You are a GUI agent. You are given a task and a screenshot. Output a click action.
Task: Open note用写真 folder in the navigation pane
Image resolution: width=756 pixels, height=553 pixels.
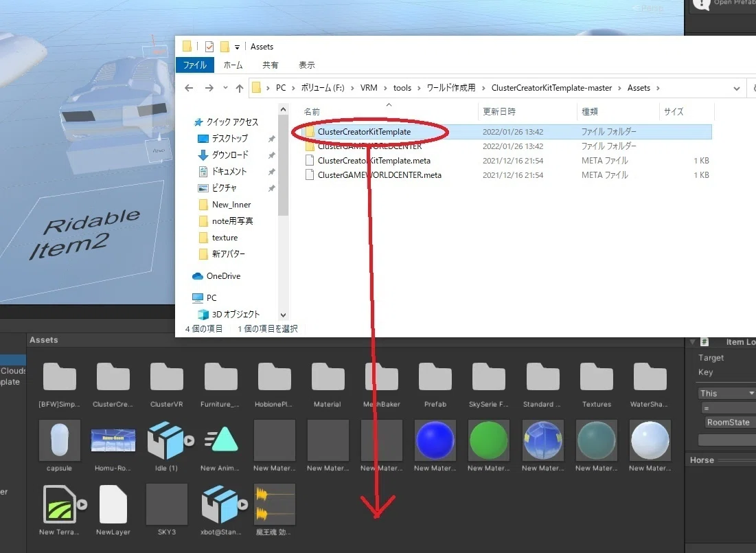click(232, 221)
